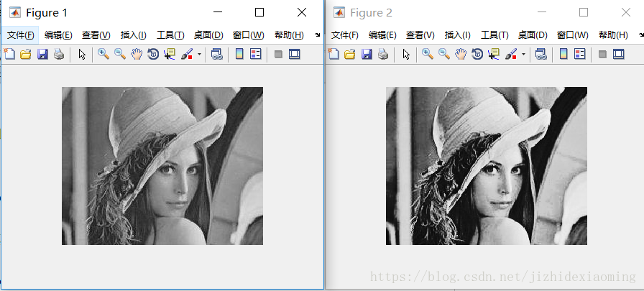Open 插入(I) menu in Figure 2
Viewport: 644px width, 291px height.
457,35
